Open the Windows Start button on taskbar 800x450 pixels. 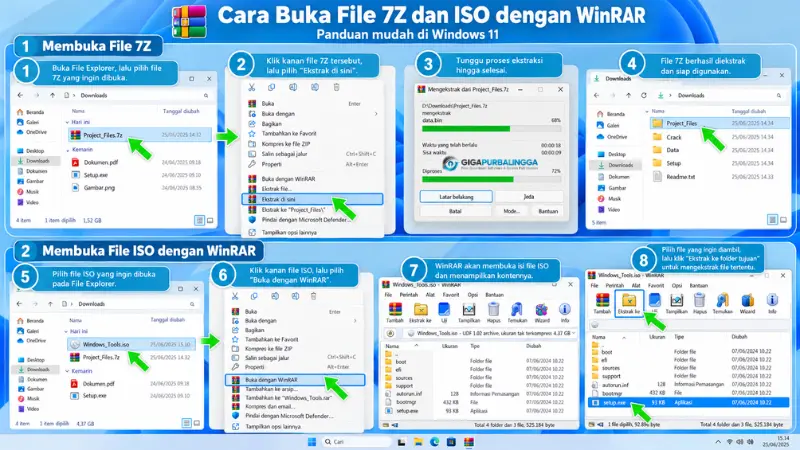(312, 442)
